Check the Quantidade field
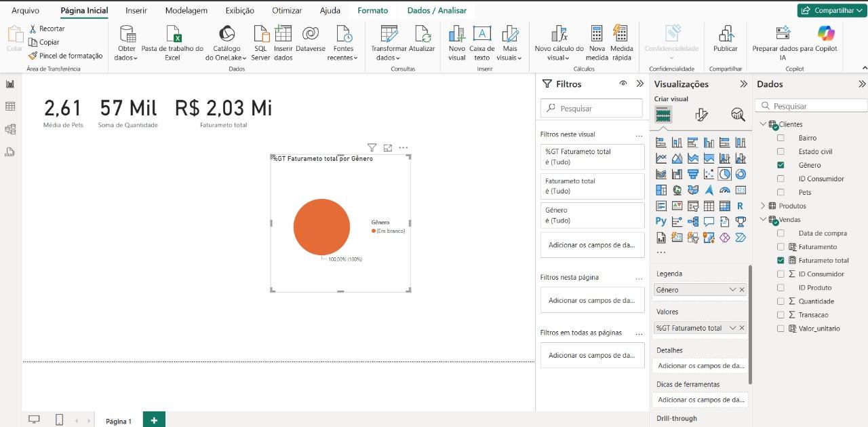Screen dimensions: 868x427 coord(781,301)
